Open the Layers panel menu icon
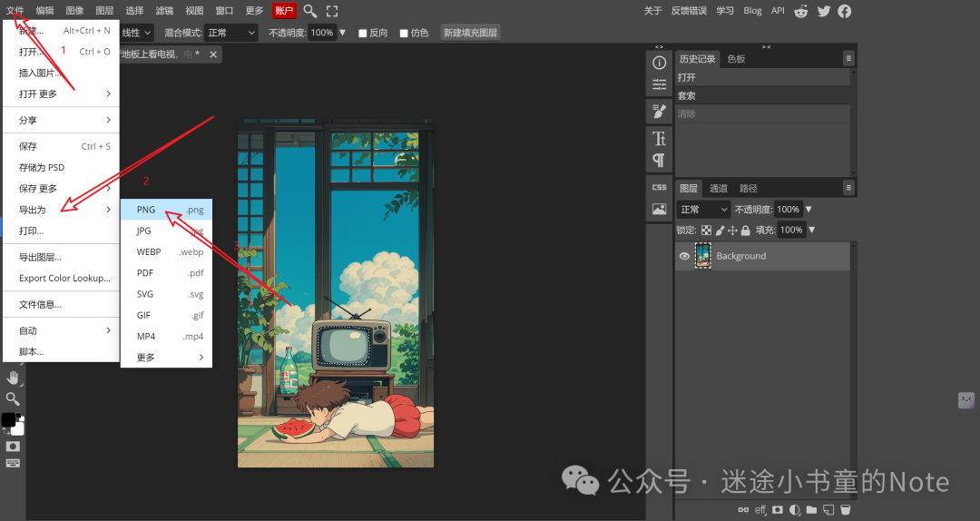 tap(848, 188)
